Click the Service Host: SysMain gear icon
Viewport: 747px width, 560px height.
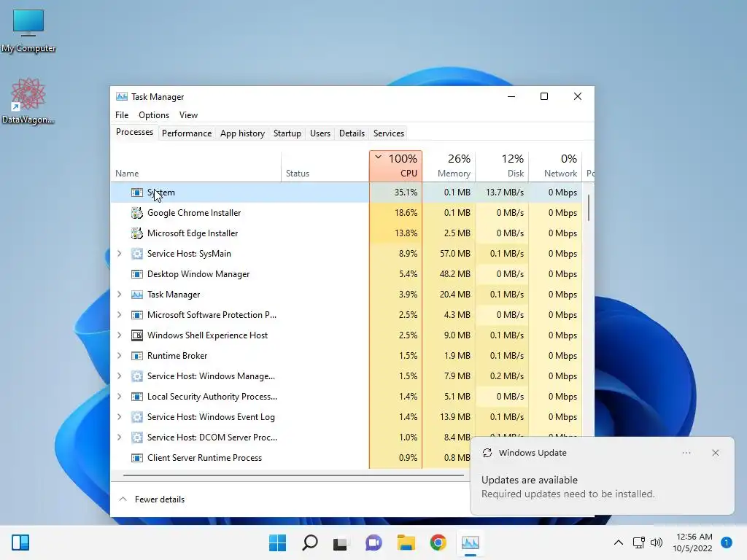point(136,254)
